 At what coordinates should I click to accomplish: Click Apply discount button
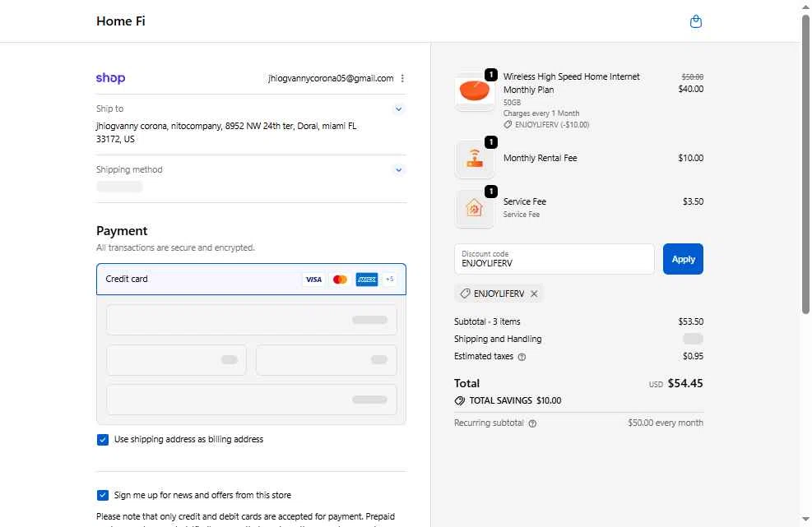[683, 259]
